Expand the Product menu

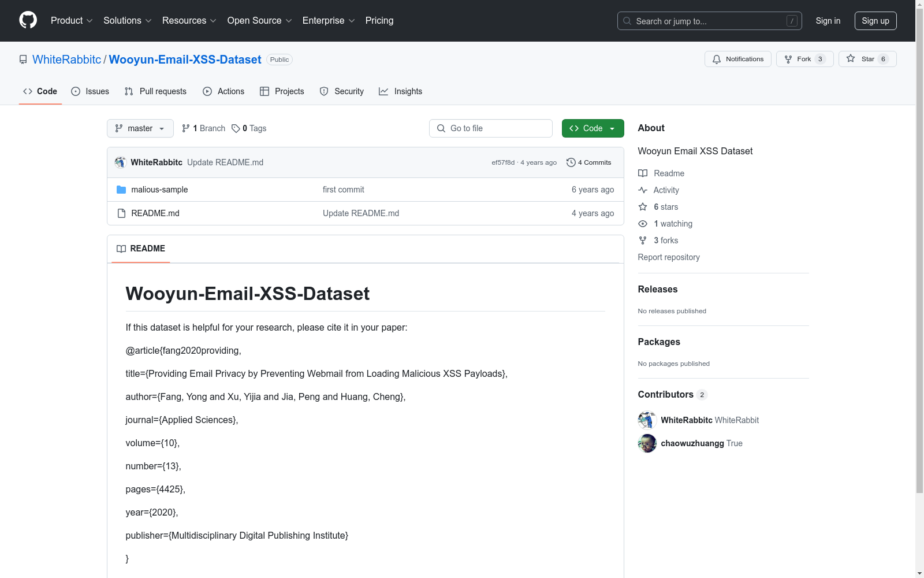[72, 20]
